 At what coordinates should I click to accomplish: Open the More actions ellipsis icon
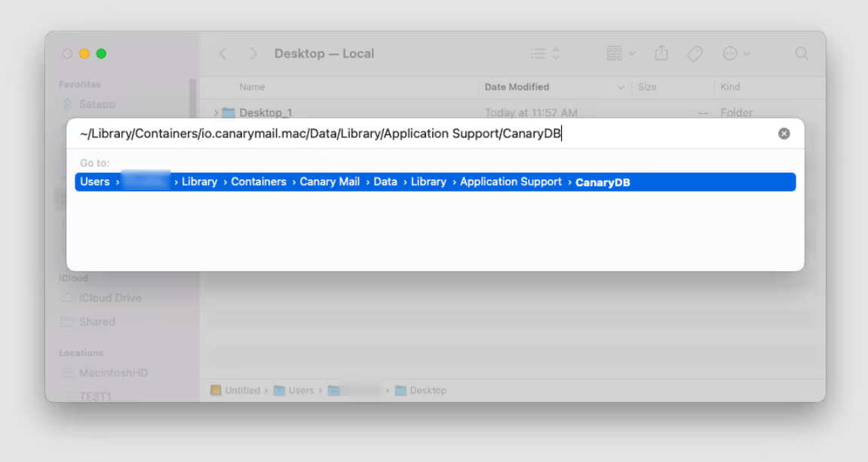728,53
